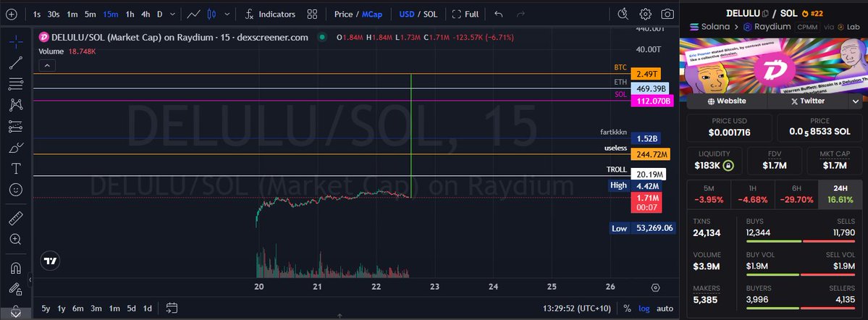Open the go to date calendar
Viewport: 868px width, 320px height.
pos(172,308)
